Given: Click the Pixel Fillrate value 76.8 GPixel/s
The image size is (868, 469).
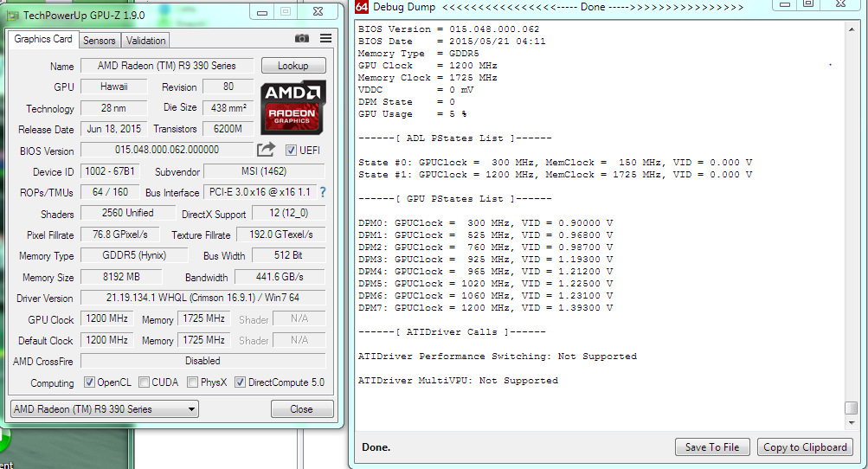Looking at the screenshot, I should 120,234.
